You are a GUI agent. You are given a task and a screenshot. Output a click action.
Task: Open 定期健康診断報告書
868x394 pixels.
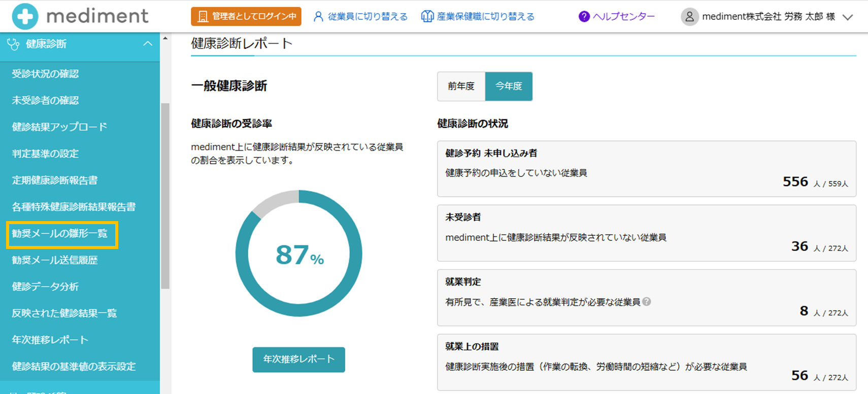click(x=55, y=180)
